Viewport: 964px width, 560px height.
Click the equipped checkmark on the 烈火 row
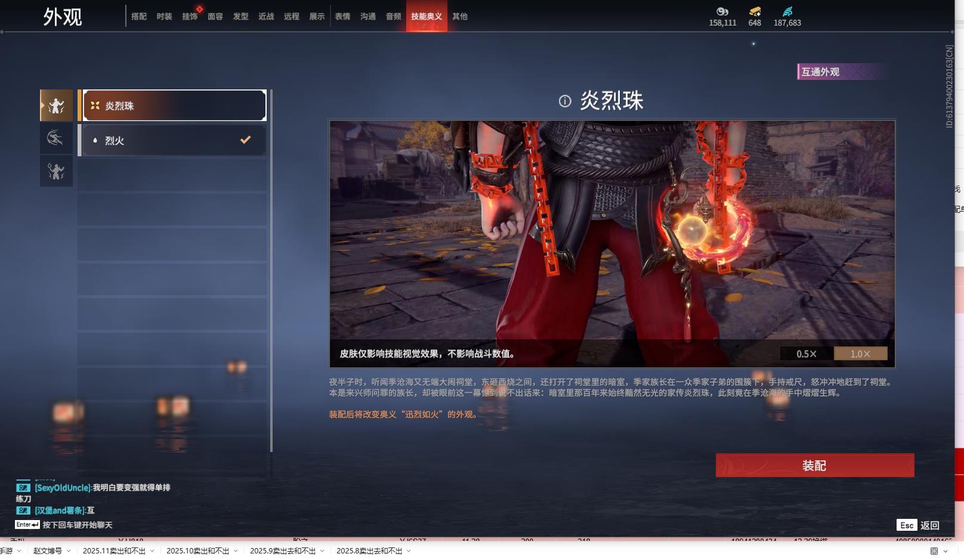point(245,140)
